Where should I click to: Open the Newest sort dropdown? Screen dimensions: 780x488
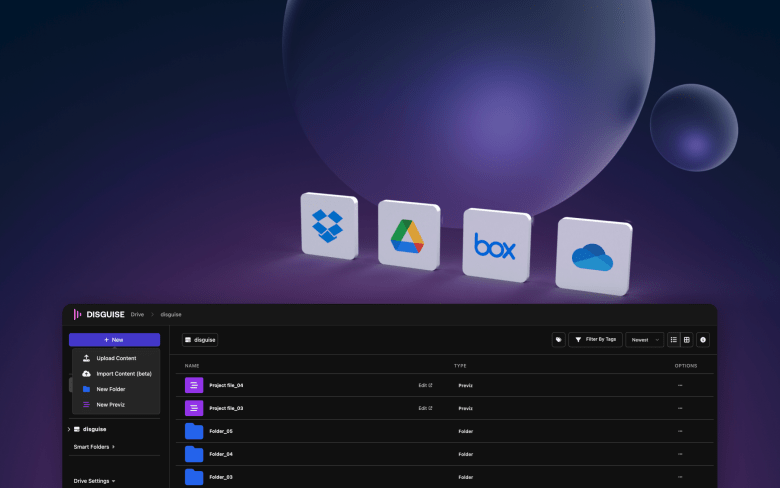(644, 340)
